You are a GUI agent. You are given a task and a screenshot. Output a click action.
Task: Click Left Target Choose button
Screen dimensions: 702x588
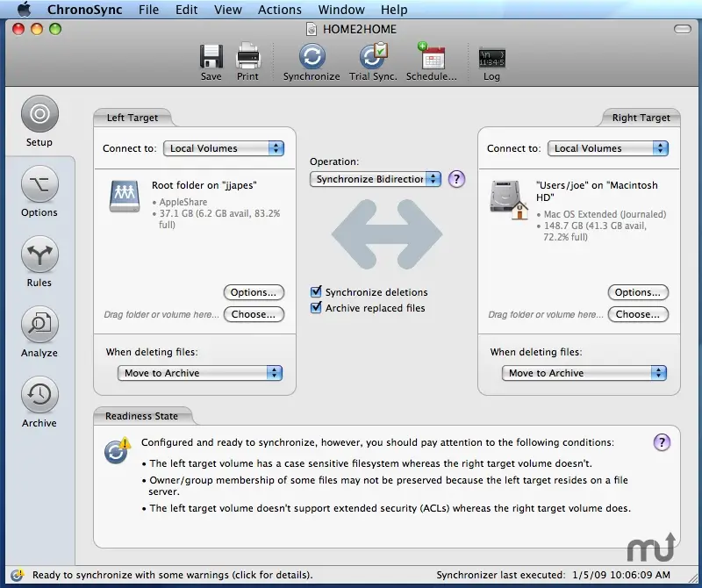point(254,314)
